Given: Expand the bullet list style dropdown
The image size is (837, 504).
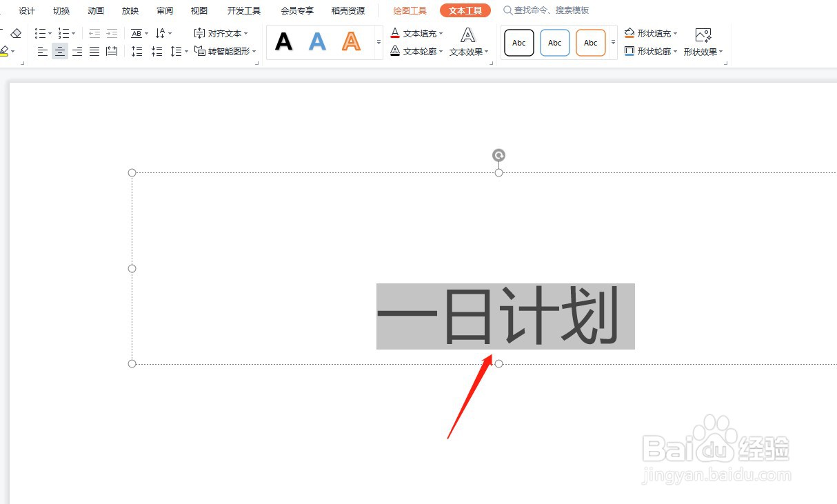Looking at the screenshot, I should [50, 33].
